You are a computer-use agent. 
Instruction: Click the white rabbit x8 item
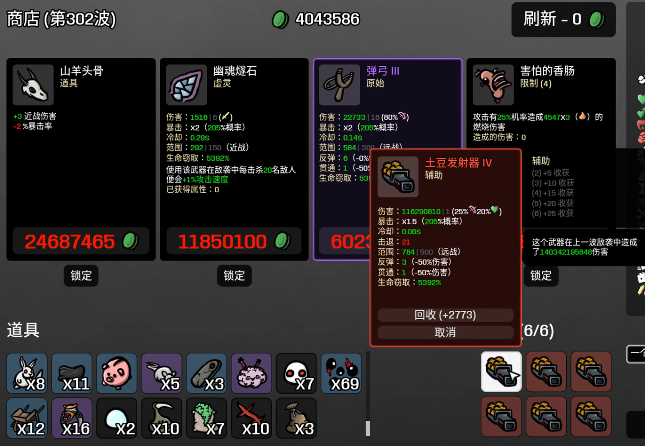pyautogui.click(x=27, y=373)
